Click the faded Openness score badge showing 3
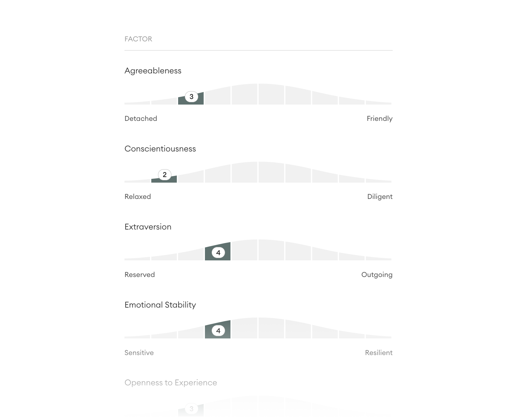 tap(191, 409)
